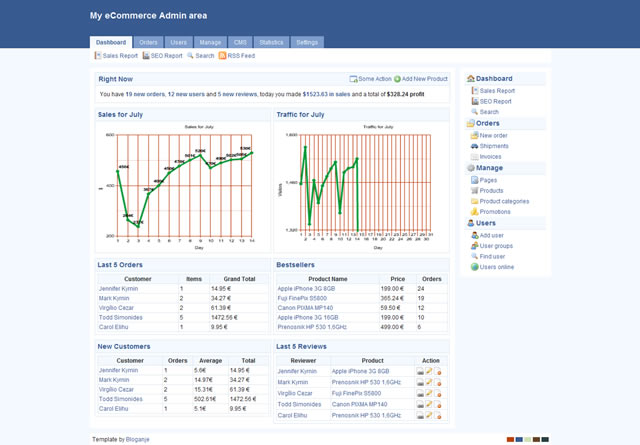Open Promotions in the sidebar
The height and width of the screenshot is (445, 640).
(491, 212)
